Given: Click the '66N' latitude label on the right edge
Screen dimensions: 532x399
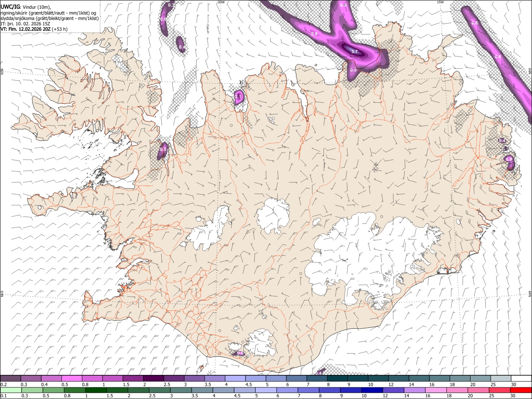Looking at the screenshot, I should click(x=530, y=71).
